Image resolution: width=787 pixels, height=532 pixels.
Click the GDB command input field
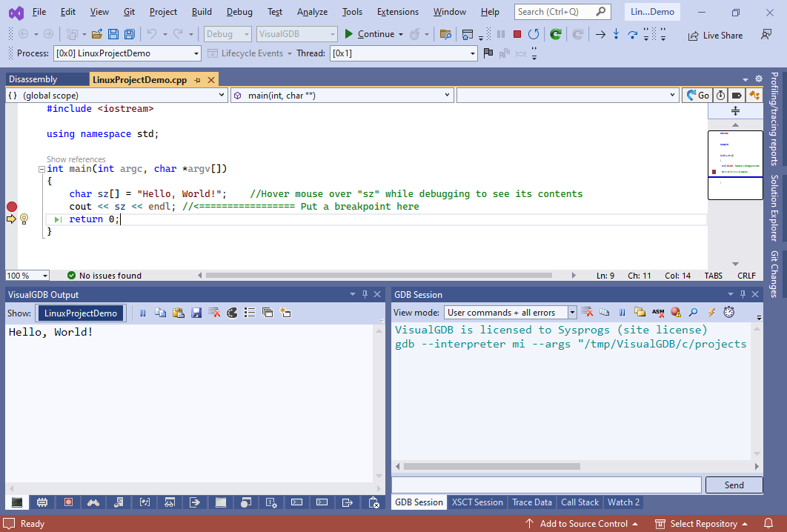[x=546, y=485]
